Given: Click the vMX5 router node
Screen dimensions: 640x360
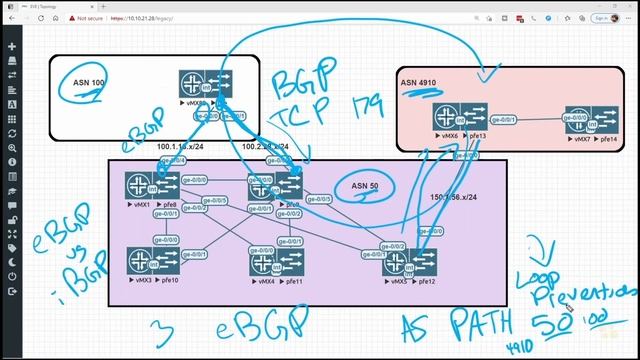Looking at the screenshot, I should 396,262.
